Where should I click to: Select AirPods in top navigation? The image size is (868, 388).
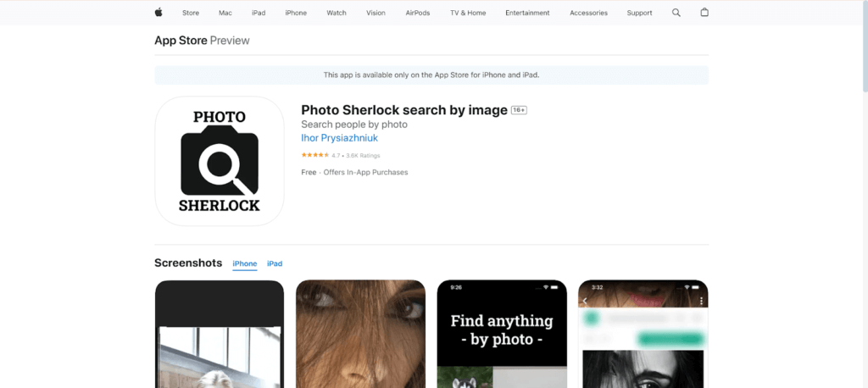(417, 13)
